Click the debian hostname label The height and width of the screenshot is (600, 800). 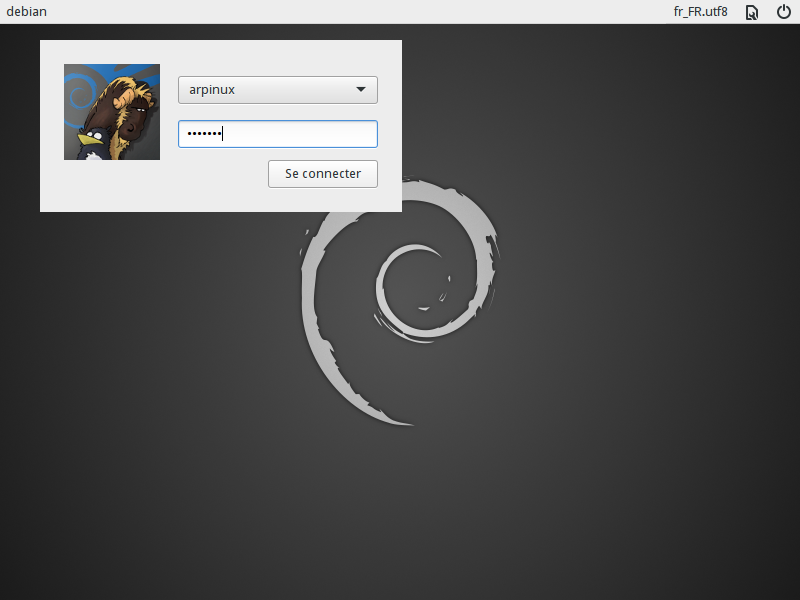point(27,11)
